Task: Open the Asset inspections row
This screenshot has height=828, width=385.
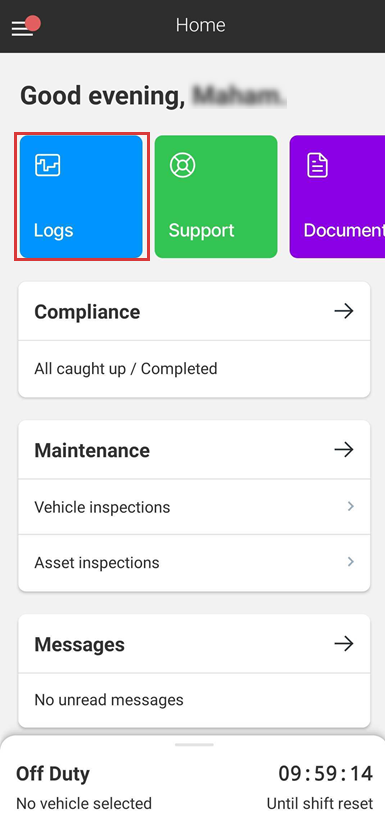Action: pyautogui.click(x=194, y=563)
